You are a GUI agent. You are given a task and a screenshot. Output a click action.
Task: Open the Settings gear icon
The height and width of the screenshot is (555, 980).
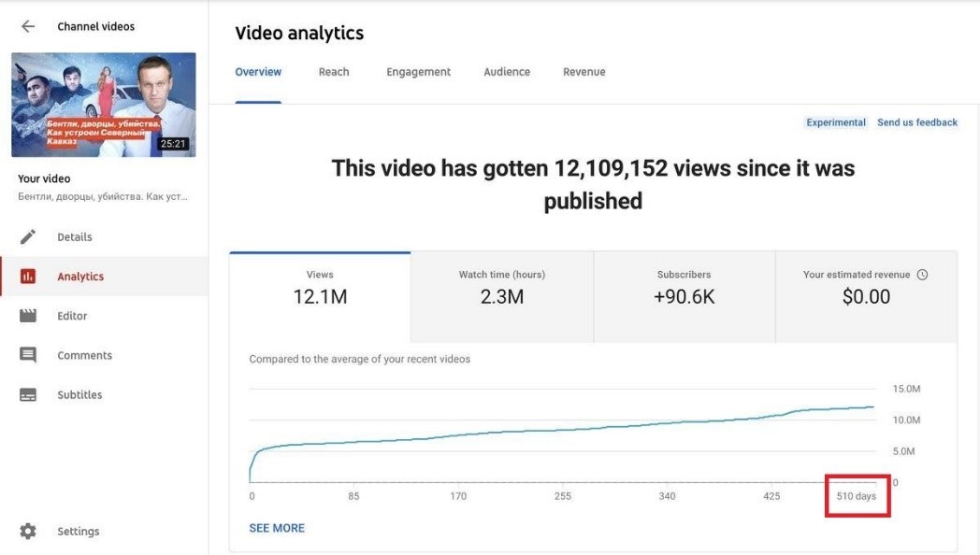28,532
